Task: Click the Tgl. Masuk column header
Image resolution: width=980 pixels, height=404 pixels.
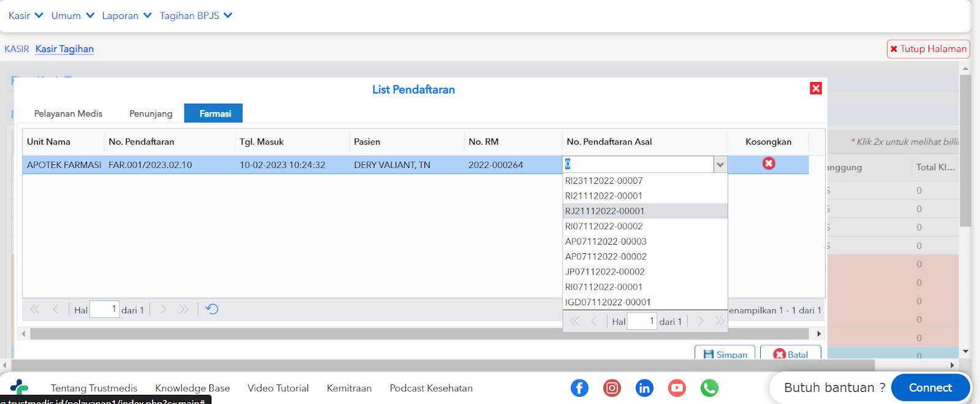Action: pyautogui.click(x=292, y=142)
